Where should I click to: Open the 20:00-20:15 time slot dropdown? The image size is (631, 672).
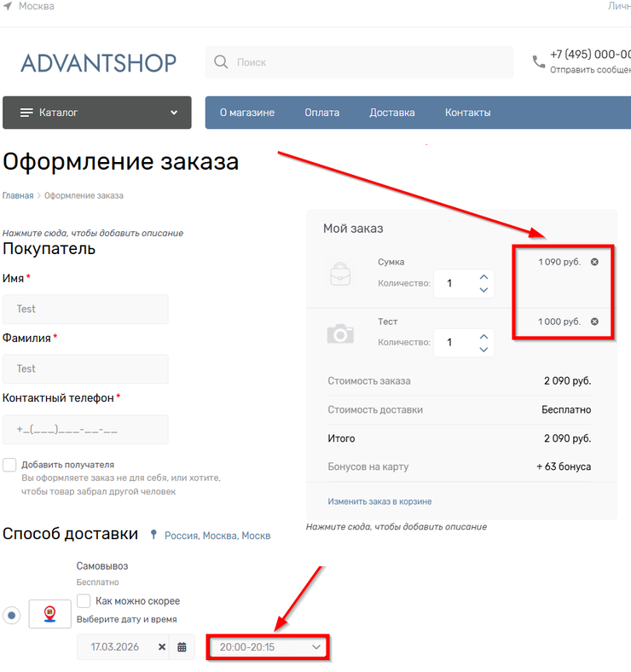point(268,647)
